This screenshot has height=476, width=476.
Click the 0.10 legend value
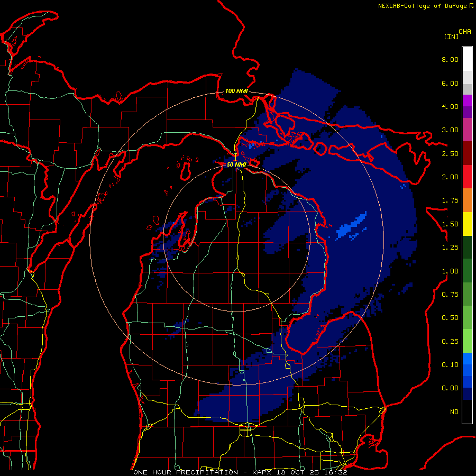coord(450,365)
